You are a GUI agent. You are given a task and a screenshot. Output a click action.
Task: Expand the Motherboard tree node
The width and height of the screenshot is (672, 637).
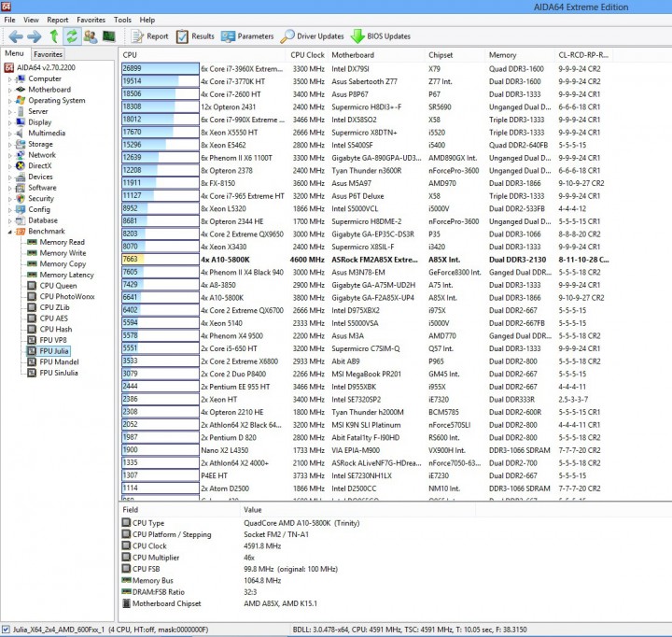click(10, 90)
